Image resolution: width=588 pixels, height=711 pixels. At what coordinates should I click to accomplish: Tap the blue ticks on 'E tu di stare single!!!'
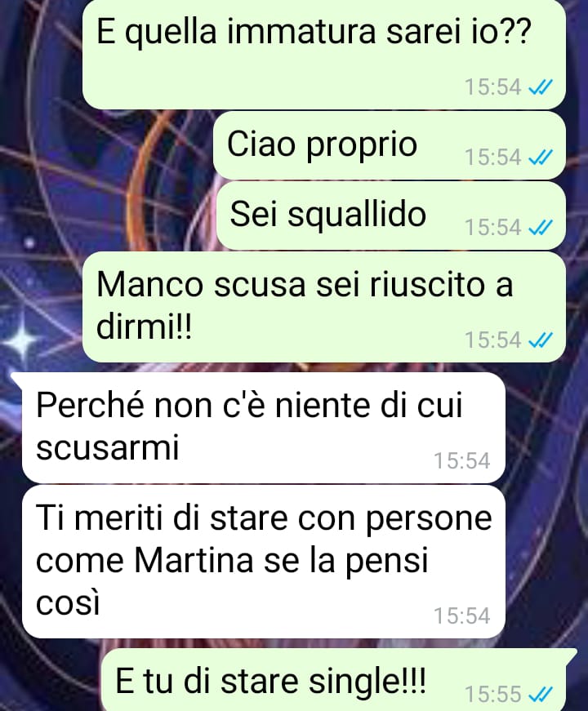coord(541,693)
